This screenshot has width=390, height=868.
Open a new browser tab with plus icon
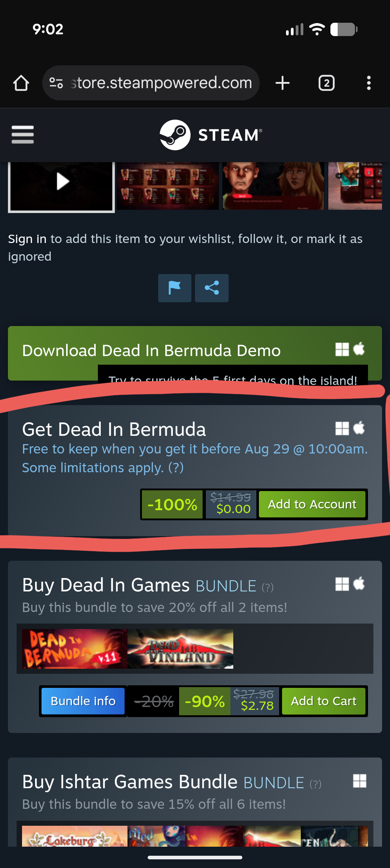282,83
